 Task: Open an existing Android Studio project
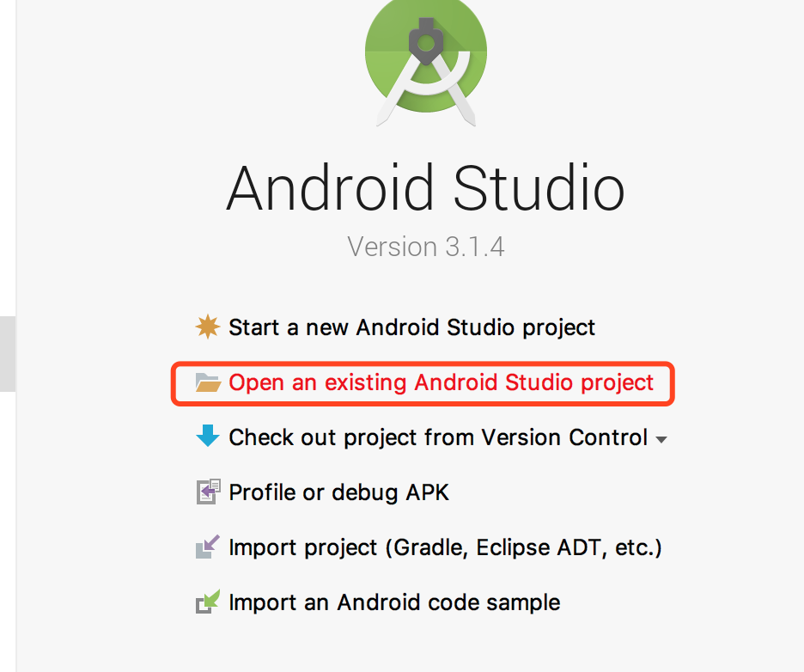pyautogui.click(x=441, y=382)
